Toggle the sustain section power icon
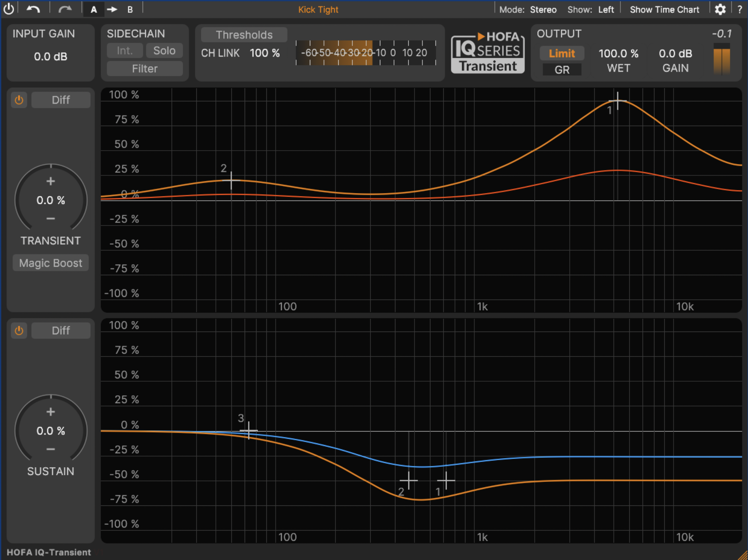This screenshot has height=560, width=748. tap(19, 330)
